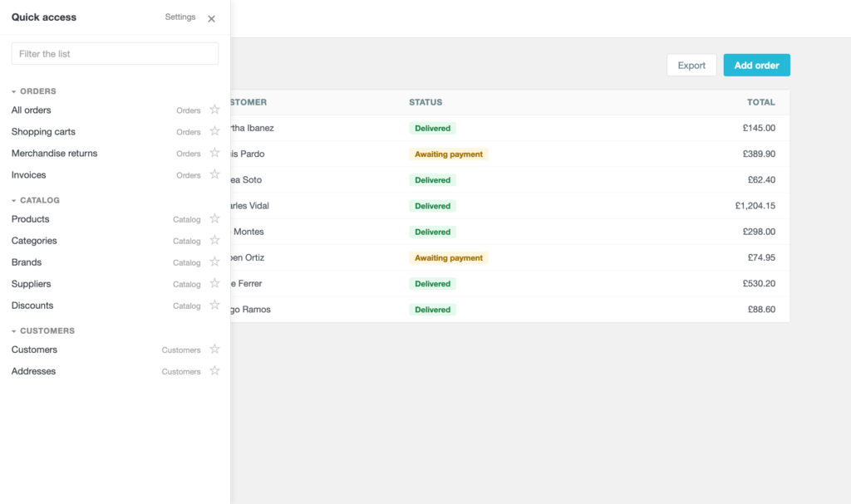This screenshot has width=851, height=504.
Task: Select the £1,204.15 total
Action: [755, 206]
